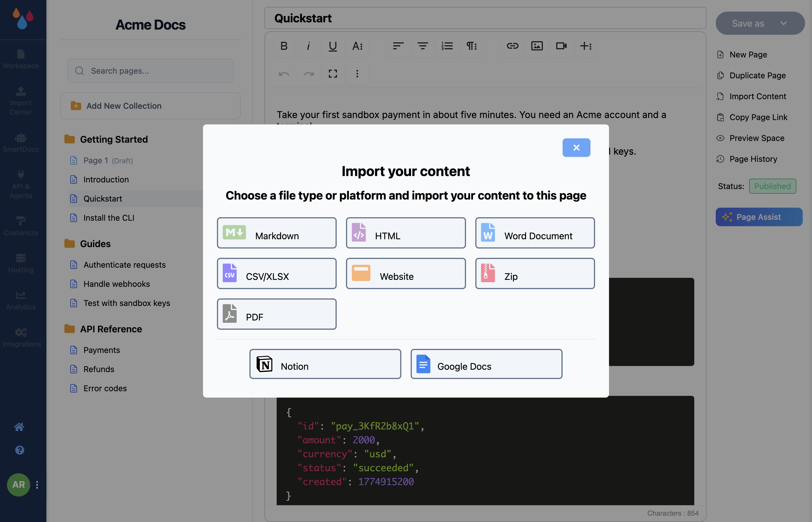Open Save as dropdown
The height and width of the screenshot is (522, 812).
[760, 23]
